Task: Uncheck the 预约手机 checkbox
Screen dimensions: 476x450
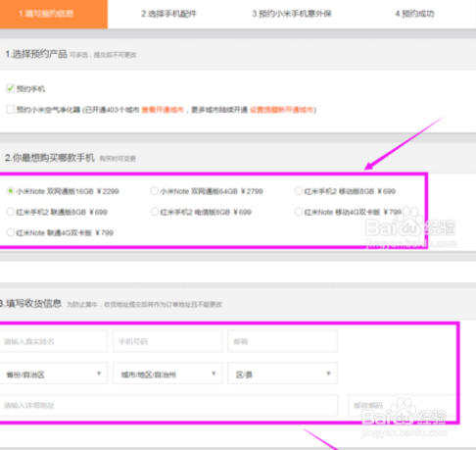Action: [11, 88]
